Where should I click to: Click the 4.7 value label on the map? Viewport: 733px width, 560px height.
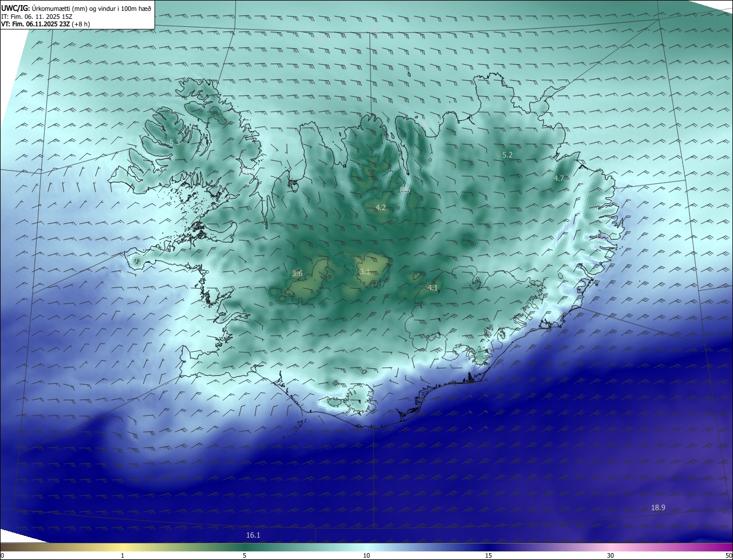[x=559, y=178]
